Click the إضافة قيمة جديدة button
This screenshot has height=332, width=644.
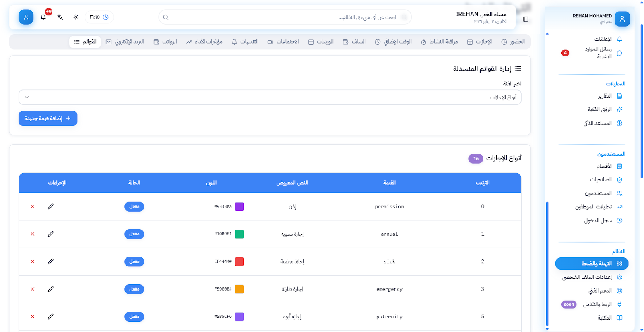click(48, 118)
